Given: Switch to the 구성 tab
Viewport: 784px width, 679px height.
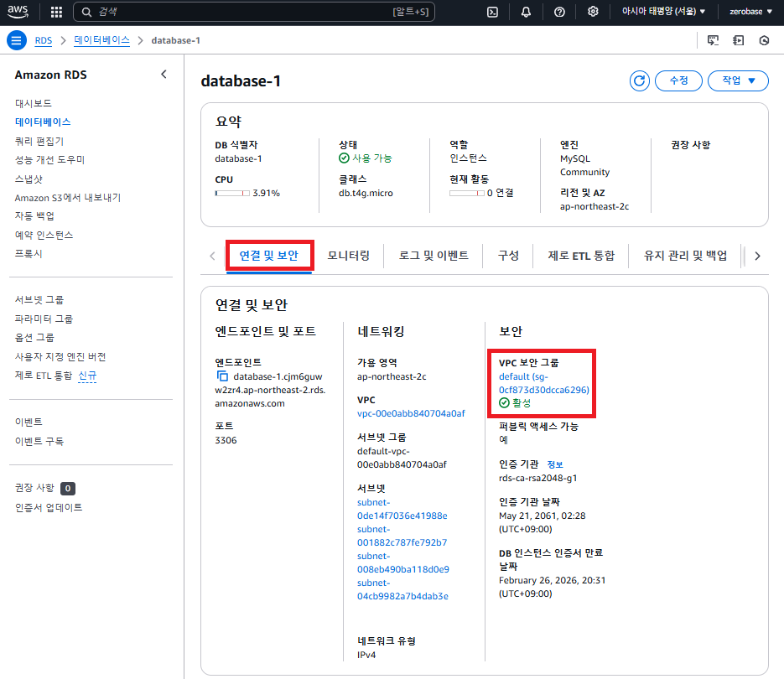Looking at the screenshot, I should point(508,256).
